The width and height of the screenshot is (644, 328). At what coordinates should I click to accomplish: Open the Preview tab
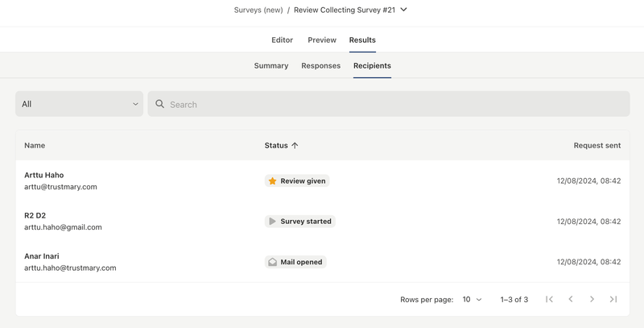pyautogui.click(x=322, y=39)
